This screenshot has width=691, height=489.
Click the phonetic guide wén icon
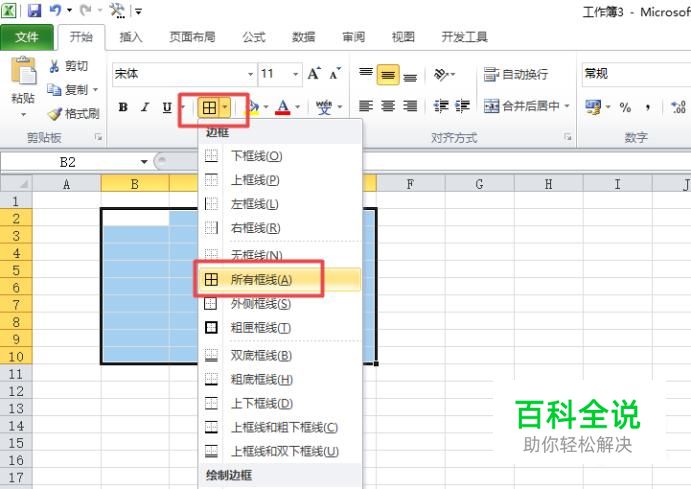click(323, 107)
